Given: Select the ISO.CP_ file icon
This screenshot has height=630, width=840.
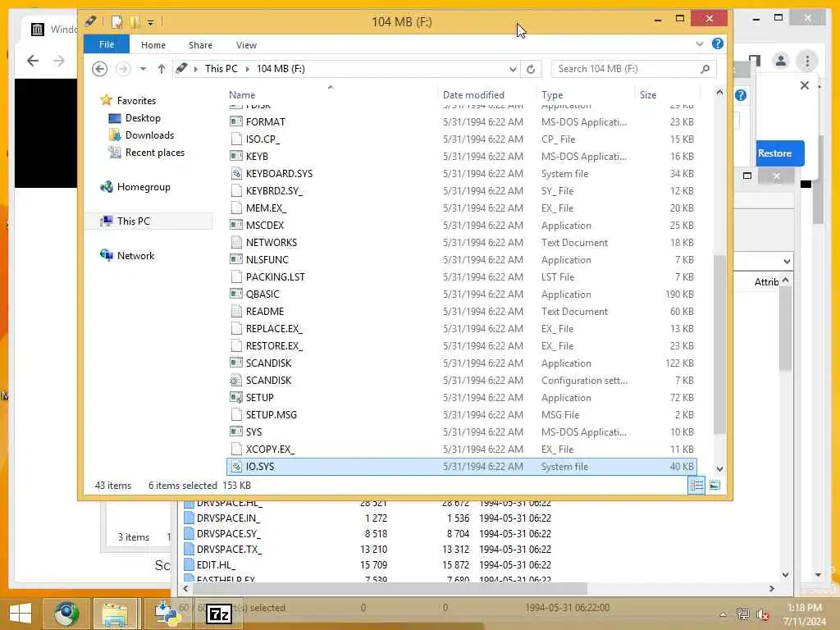Looking at the screenshot, I should (x=236, y=139).
